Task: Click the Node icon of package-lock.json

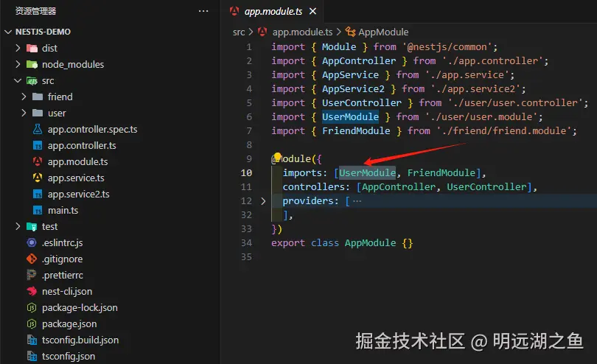Action: click(x=32, y=308)
